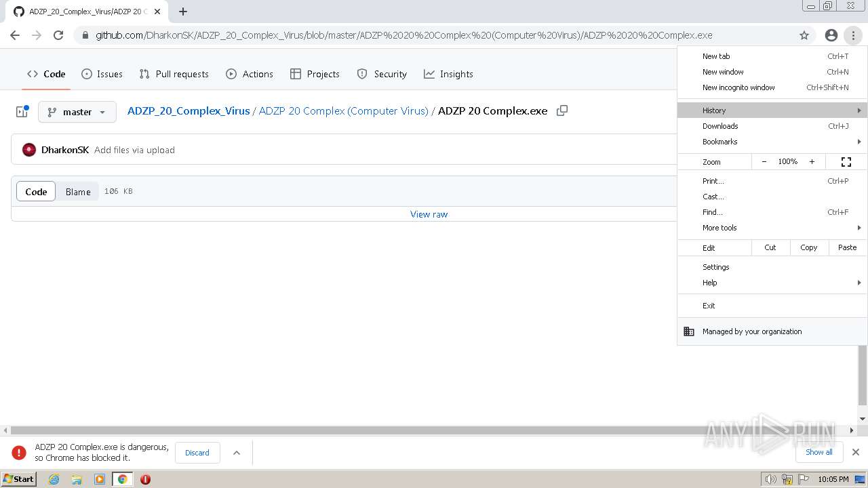This screenshot has width=868, height=488.
Task: Open the Pull requests tab
Action: click(x=174, y=74)
